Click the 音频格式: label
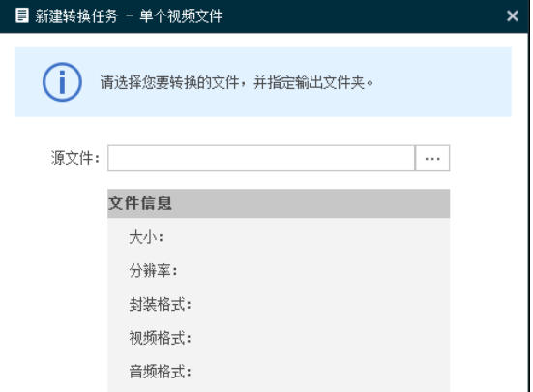Viewport: 533px width, 392px height. pos(161,372)
